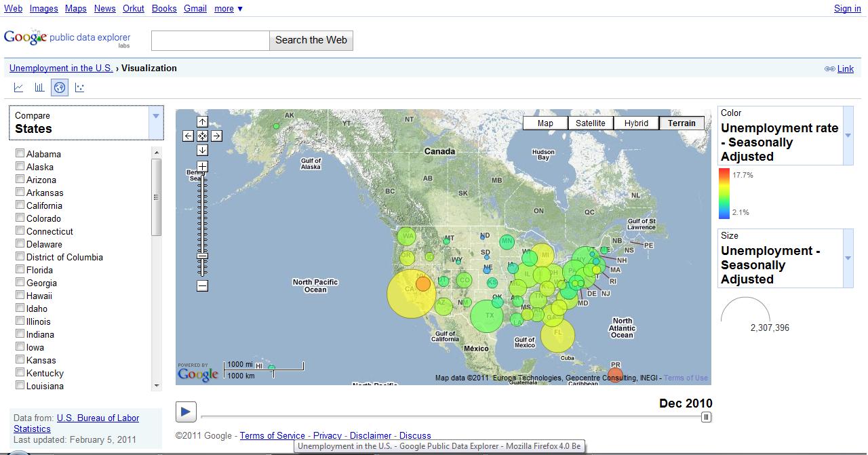Select the Hybrid map tab
Image resolution: width=868 pixels, height=455 pixels.
point(636,123)
